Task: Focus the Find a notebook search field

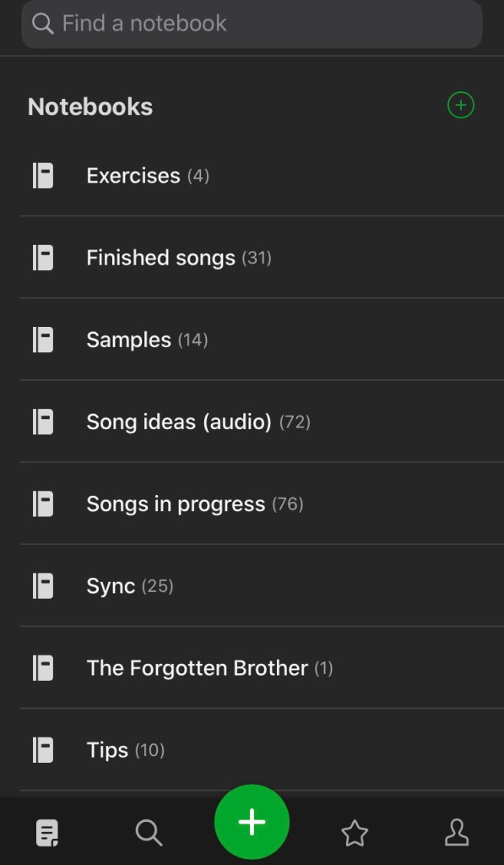Action: tap(252, 24)
